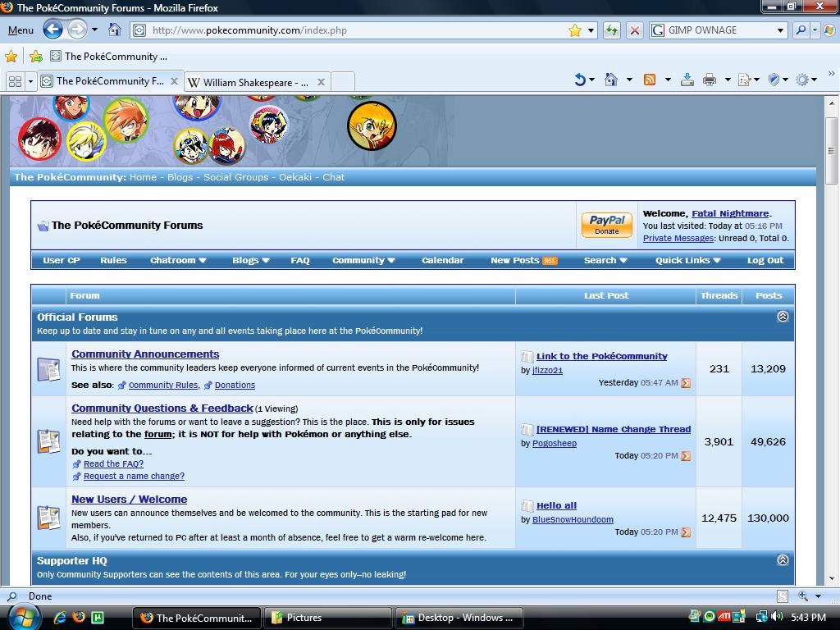Click Rules in the forum navbar

(x=113, y=260)
